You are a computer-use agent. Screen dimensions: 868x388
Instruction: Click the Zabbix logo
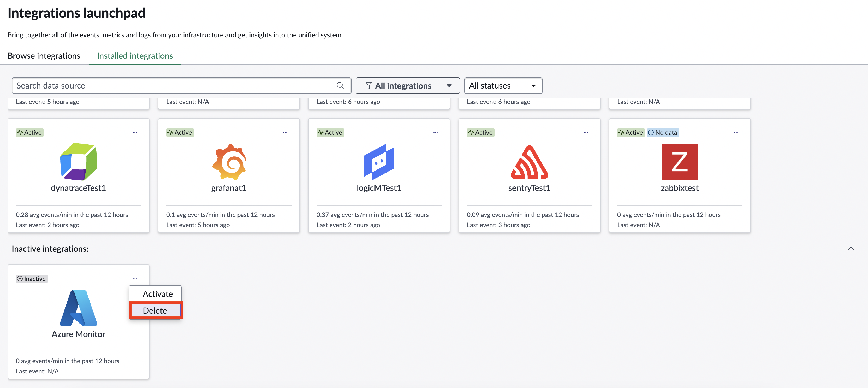(x=680, y=162)
